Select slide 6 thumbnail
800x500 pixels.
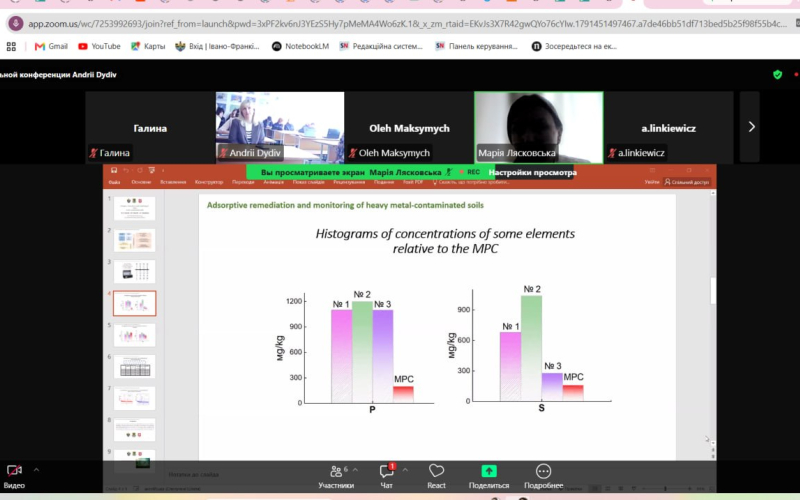point(134,367)
